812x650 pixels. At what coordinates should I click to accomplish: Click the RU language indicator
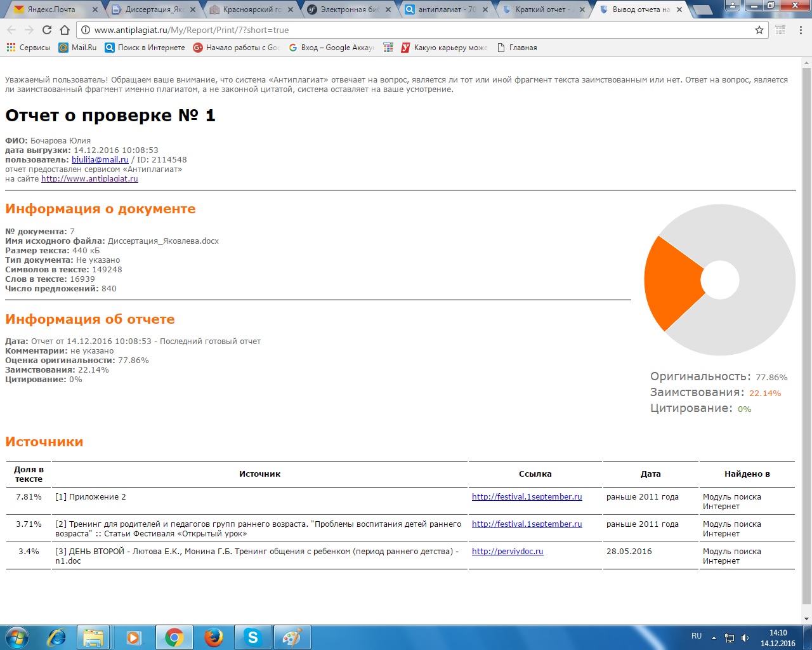(x=697, y=636)
